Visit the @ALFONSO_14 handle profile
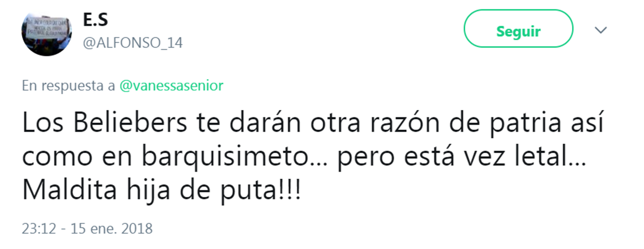 (x=133, y=44)
